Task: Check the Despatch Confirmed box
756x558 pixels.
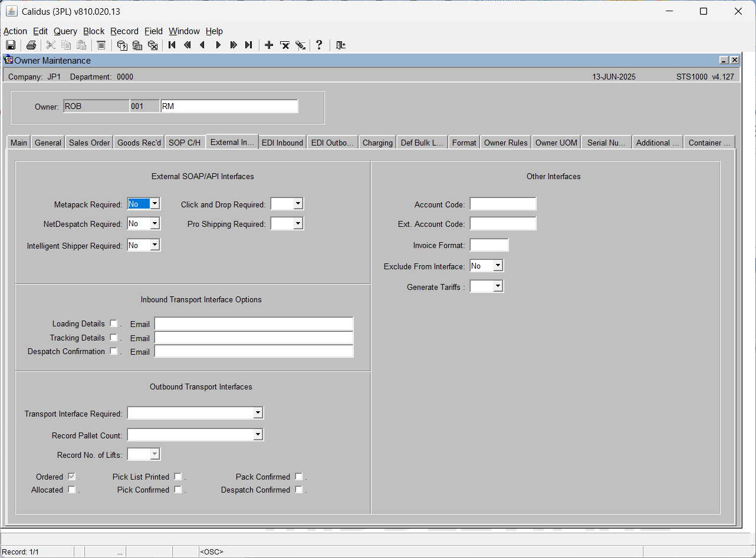Action: [x=298, y=490]
